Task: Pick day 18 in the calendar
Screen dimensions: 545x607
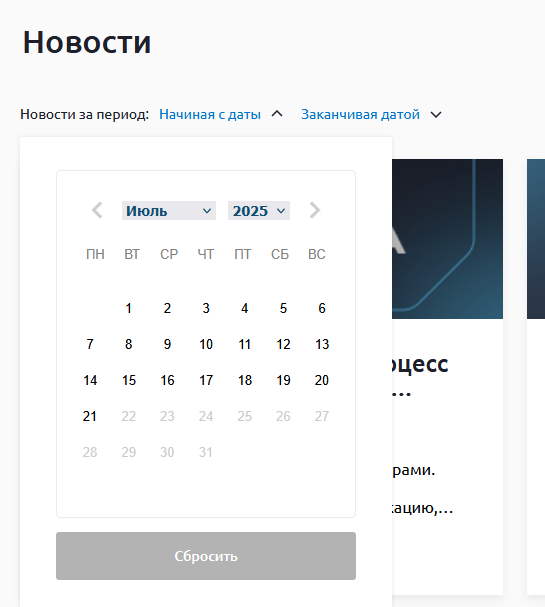Action: pyautogui.click(x=245, y=380)
